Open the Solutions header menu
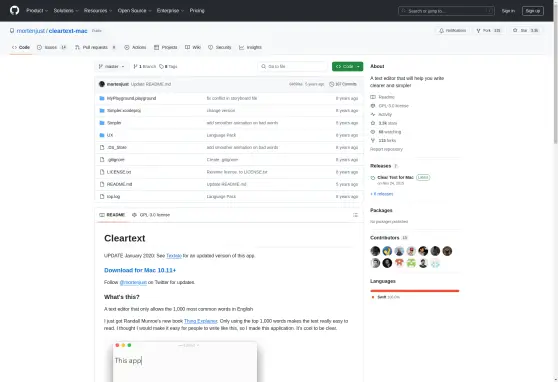 point(66,11)
